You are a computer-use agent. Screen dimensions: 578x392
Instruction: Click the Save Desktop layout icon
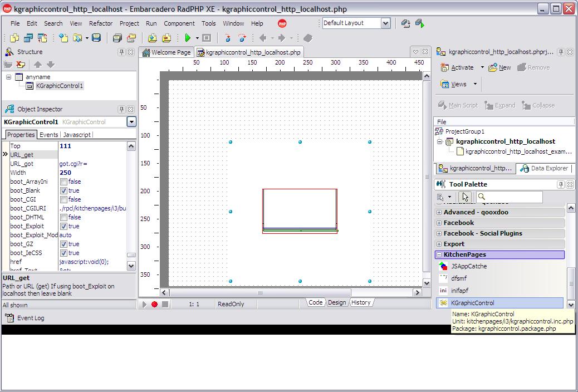(x=406, y=23)
